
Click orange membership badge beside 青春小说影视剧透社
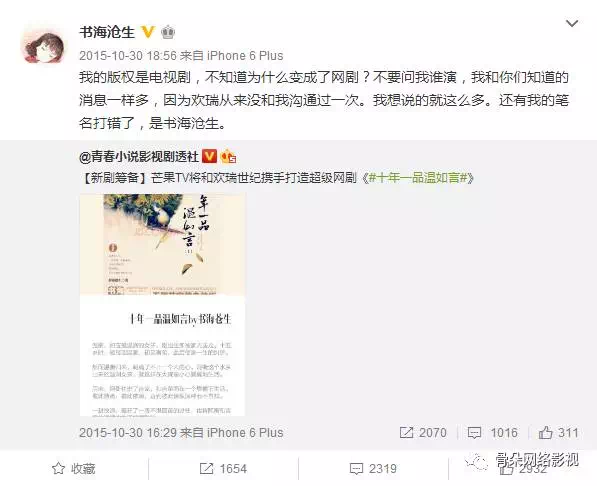(x=229, y=156)
